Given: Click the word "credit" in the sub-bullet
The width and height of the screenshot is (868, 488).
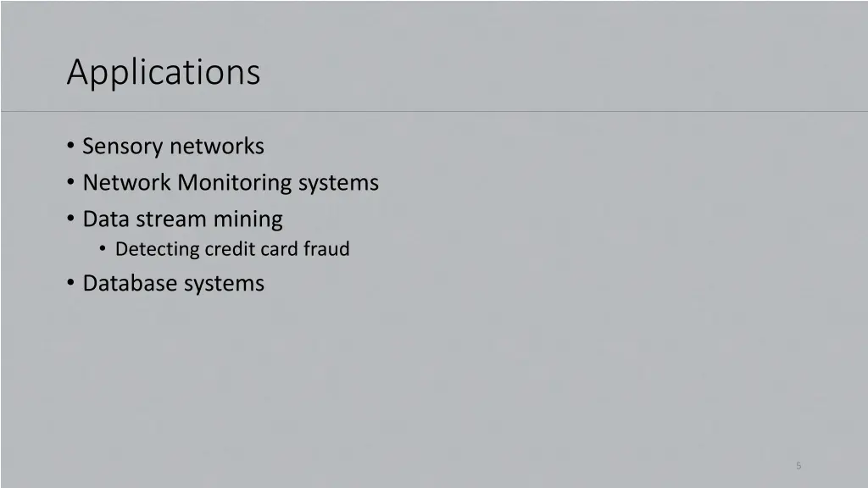Looking at the screenshot, I should click(228, 249).
